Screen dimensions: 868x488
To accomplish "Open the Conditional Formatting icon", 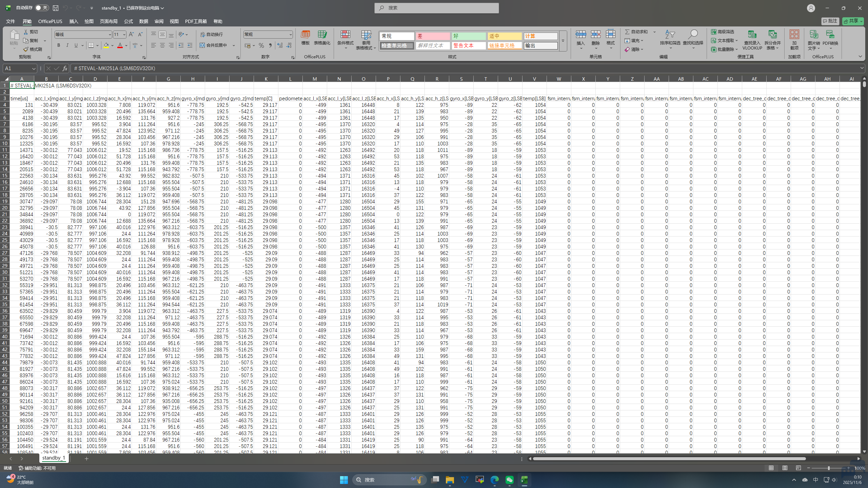I will [x=345, y=35].
